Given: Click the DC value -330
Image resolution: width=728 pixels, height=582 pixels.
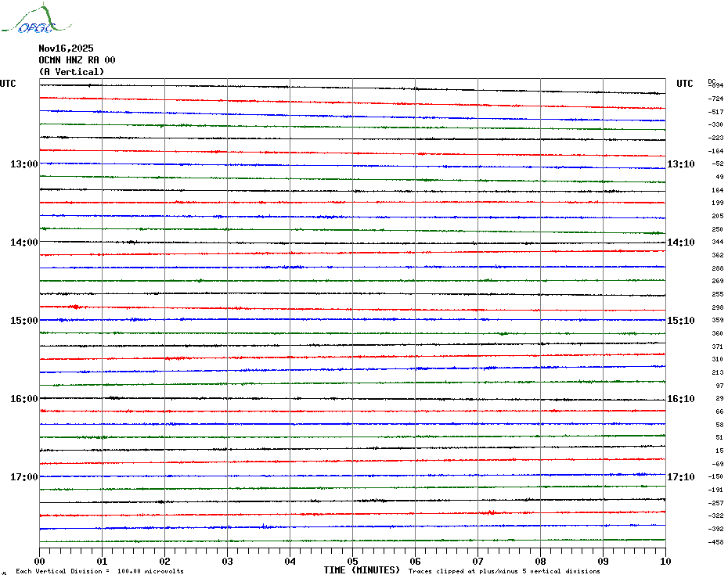Looking at the screenshot, I should tap(715, 125).
